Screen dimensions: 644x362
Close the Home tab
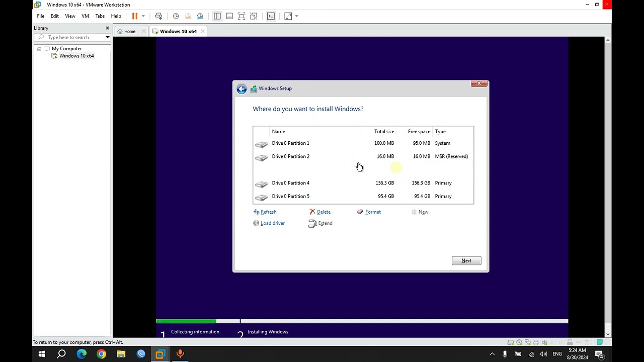click(x=144, y=31)
